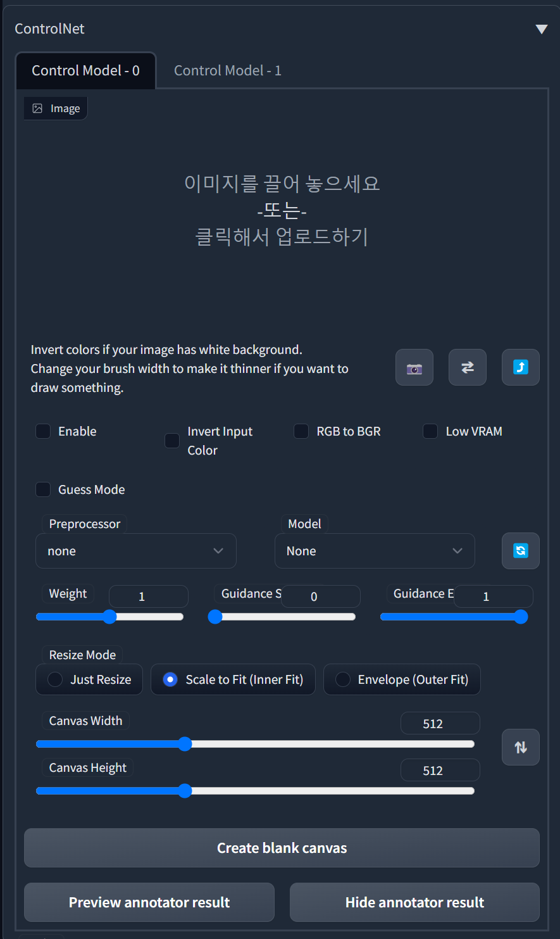Switch to Control Model - 1 tab
The height and width of the screenshot is (939, 560).
[228, 70]
